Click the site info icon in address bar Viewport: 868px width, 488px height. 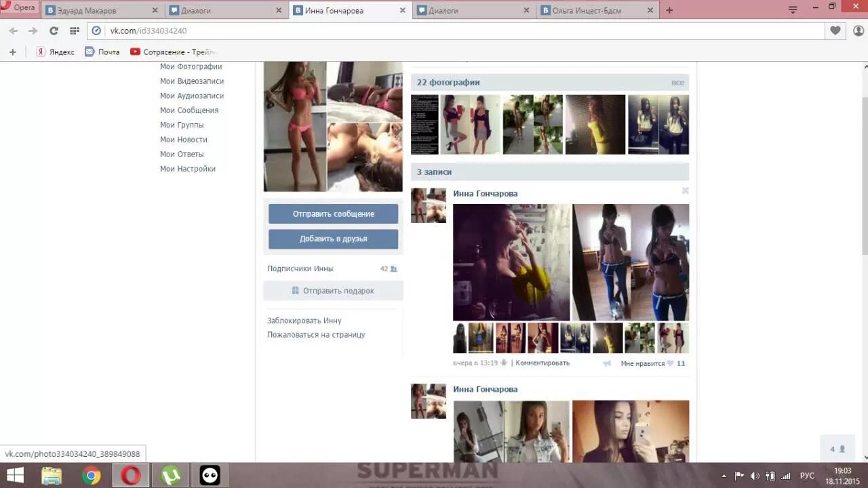[x=96, y=30]
